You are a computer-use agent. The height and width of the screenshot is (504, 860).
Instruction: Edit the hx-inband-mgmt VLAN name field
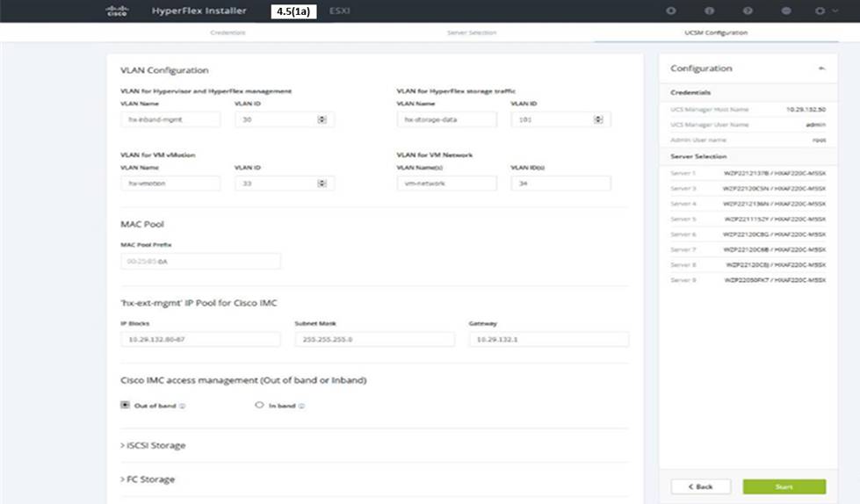(x=170, y=119)
